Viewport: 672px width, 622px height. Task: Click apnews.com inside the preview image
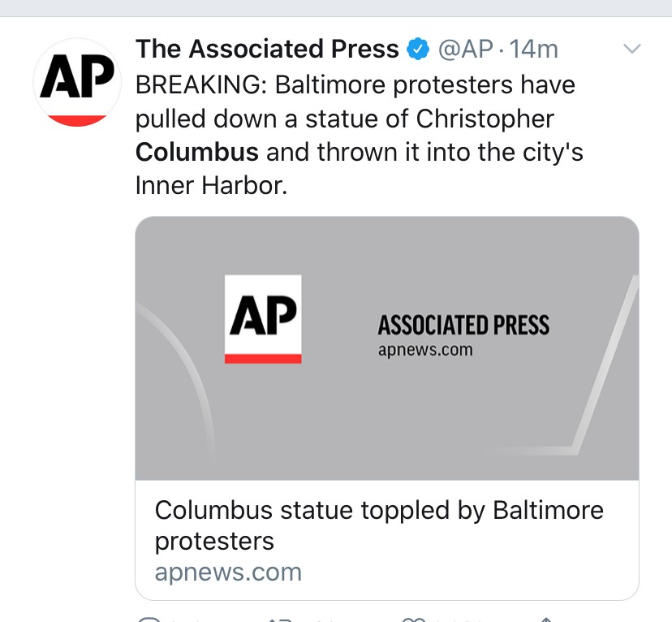pos(425,350)
